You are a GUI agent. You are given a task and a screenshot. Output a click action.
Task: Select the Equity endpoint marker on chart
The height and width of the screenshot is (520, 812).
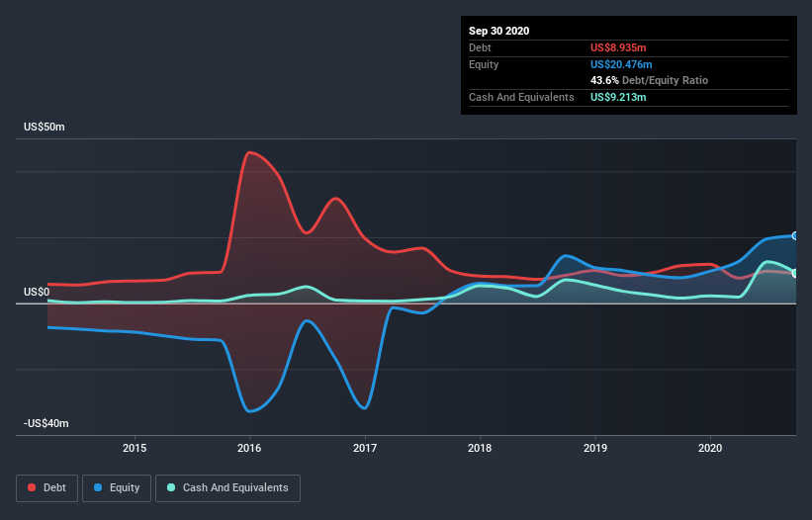[x=795, y=236]
